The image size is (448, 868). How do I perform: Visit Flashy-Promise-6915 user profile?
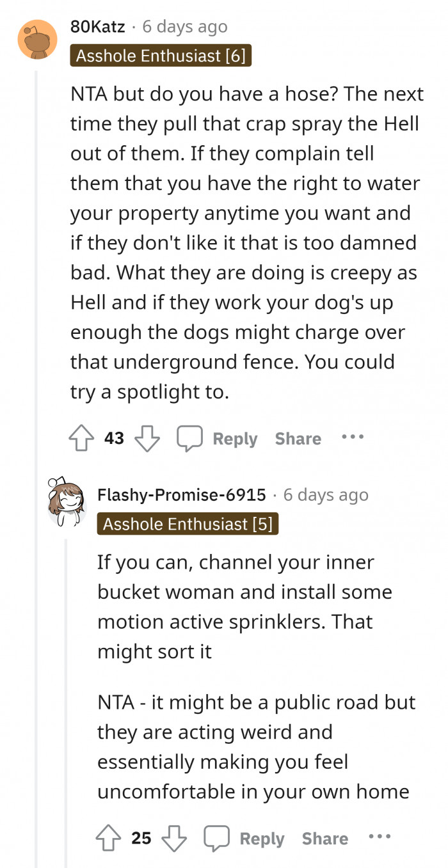point(181,494)
